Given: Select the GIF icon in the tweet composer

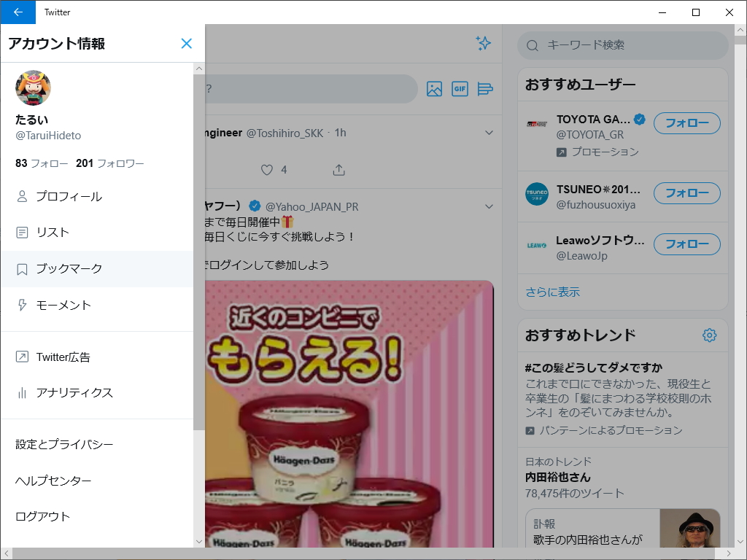Looking at the screenshot, I should pos(460,89).
